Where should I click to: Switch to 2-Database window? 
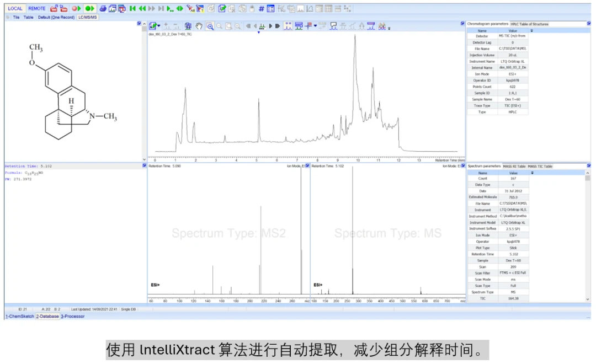[x=47, y=316]
